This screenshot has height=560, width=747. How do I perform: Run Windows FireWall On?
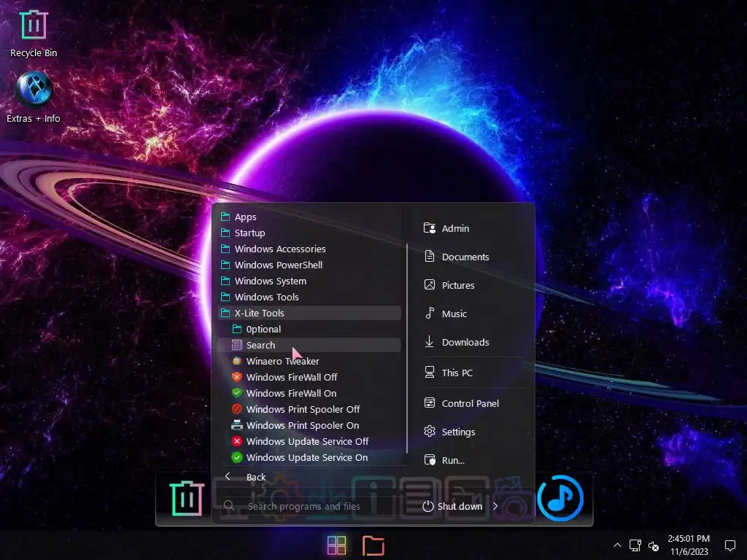click(x=309, y=393)
